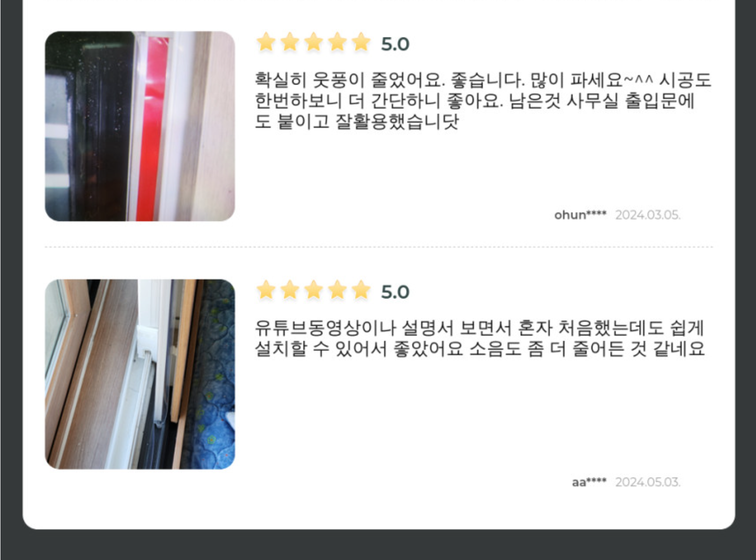The image size is (756, 560).
Task: Click the date 2024.05.03.
Action: pyautogui.click(x=648, y=482)
